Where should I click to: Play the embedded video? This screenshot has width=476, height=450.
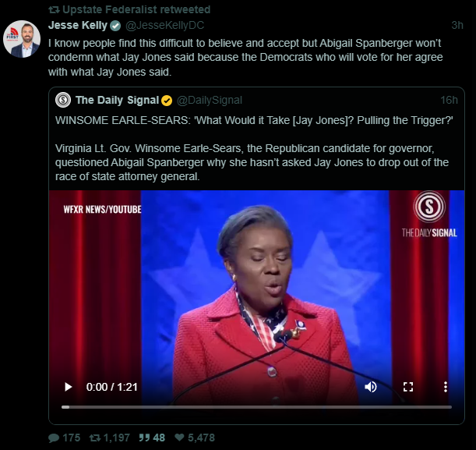(68, 387)
